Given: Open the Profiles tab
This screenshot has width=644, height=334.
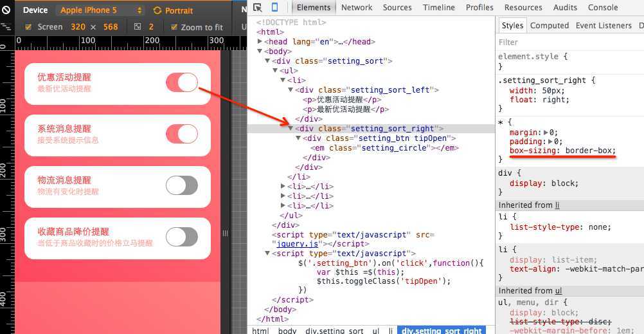Looking at the screenshot, I should click(x=479, y=8).
